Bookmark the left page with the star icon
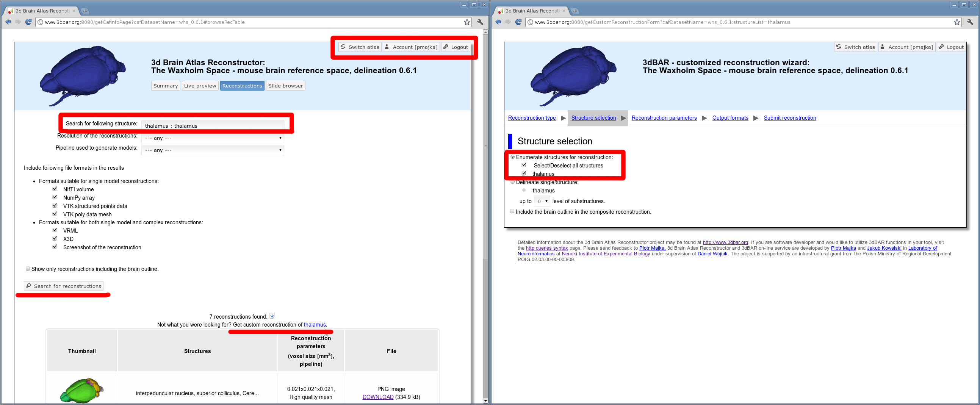 click(467, 22)
